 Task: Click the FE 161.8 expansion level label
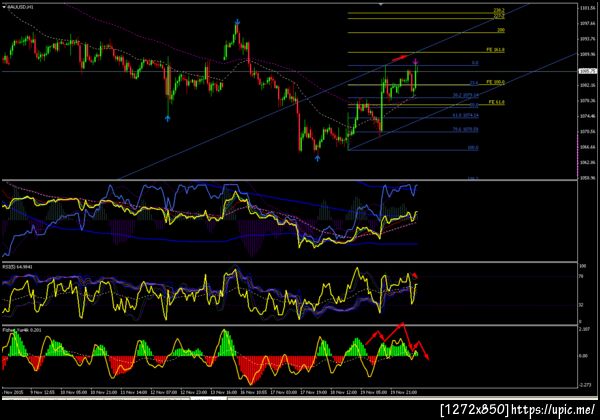pyautogui.click(x=495, y=50)
